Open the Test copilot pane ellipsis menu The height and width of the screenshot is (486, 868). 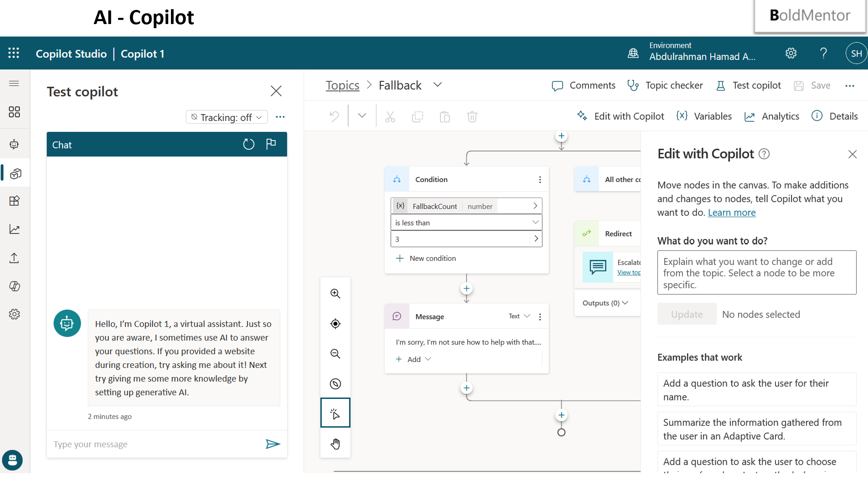coord(280,117)
